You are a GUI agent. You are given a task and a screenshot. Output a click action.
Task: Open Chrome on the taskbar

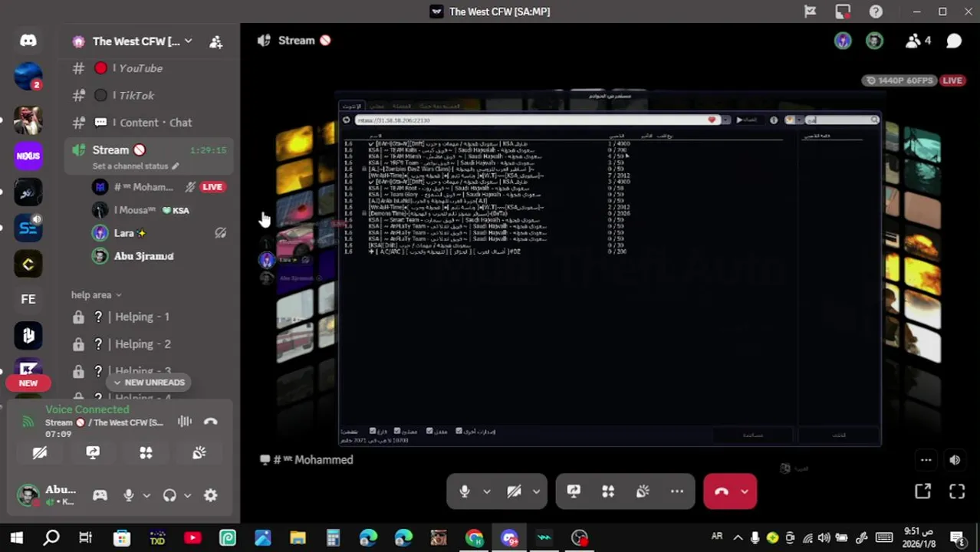(474, 538)
